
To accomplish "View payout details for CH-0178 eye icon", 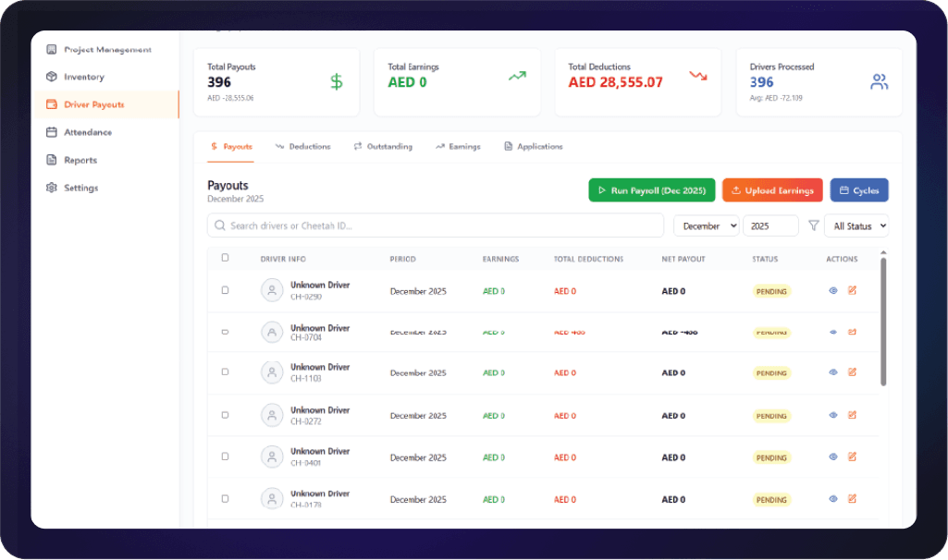I will coord(833,499).
